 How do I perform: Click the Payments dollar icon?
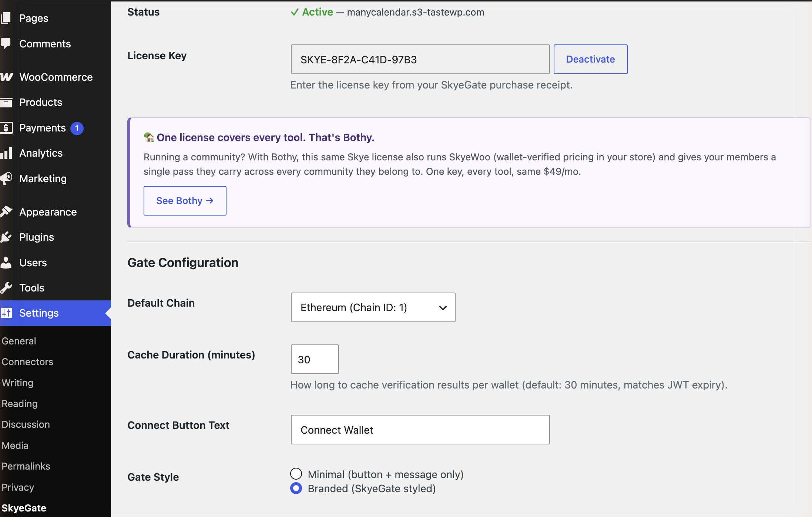coord(6,128)
